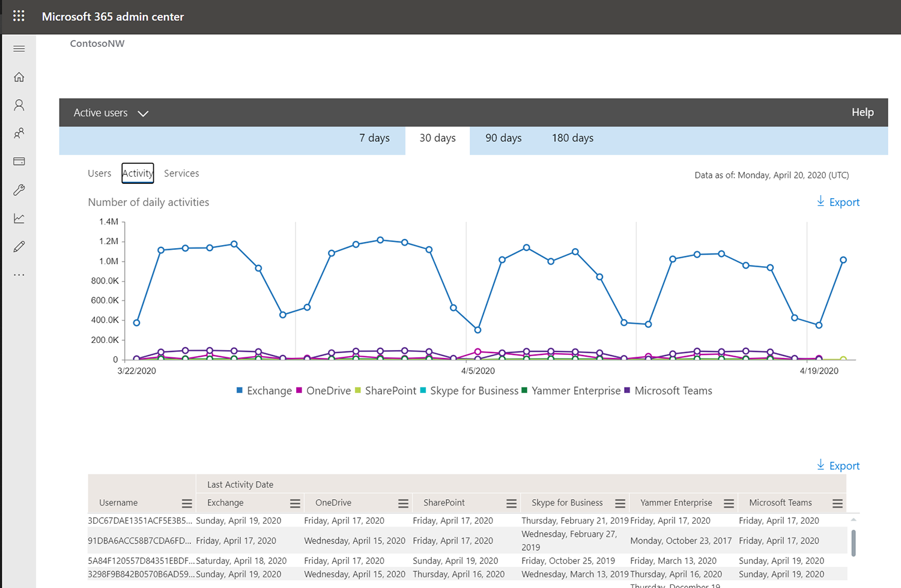Screen dimensions: 901x588
Task: Click the table vertical scrollbar thumb
Action: pos(854,542)
